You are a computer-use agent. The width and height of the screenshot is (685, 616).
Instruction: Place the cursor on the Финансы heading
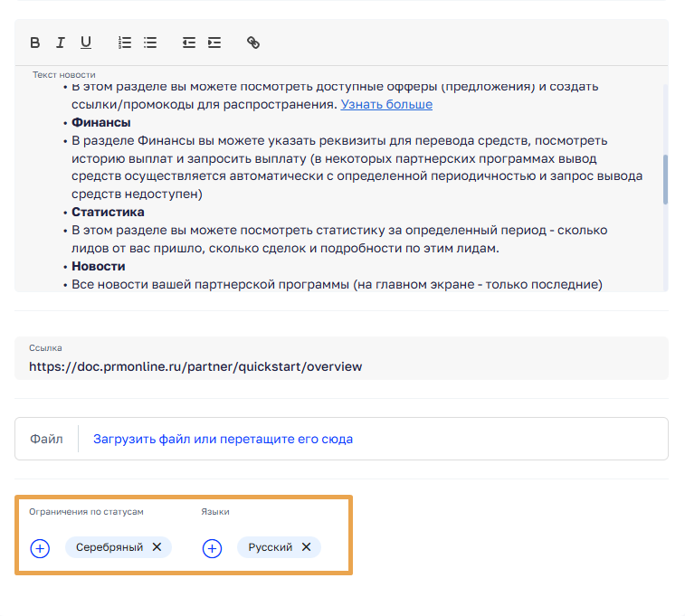pyautogui.click(x=101, y=122)
